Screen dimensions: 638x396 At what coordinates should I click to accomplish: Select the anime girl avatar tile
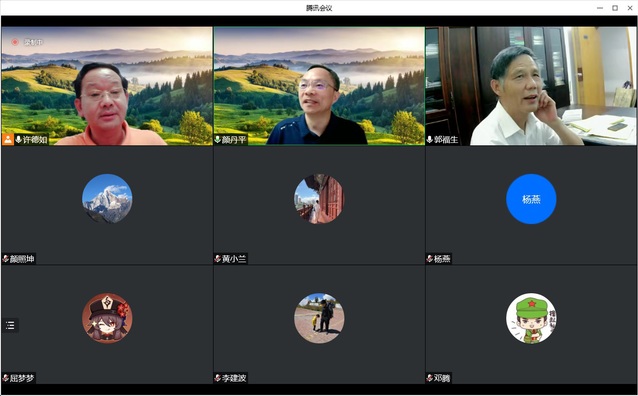click(x=107, y=318)
